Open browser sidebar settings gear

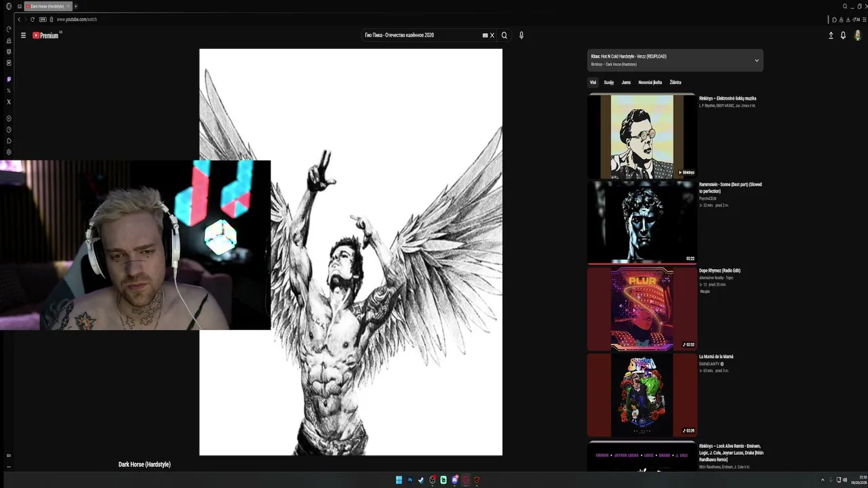tap(9, 152)
